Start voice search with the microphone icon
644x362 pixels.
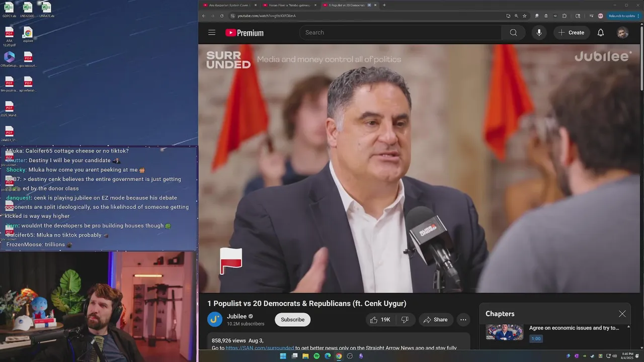click(539, 33)
